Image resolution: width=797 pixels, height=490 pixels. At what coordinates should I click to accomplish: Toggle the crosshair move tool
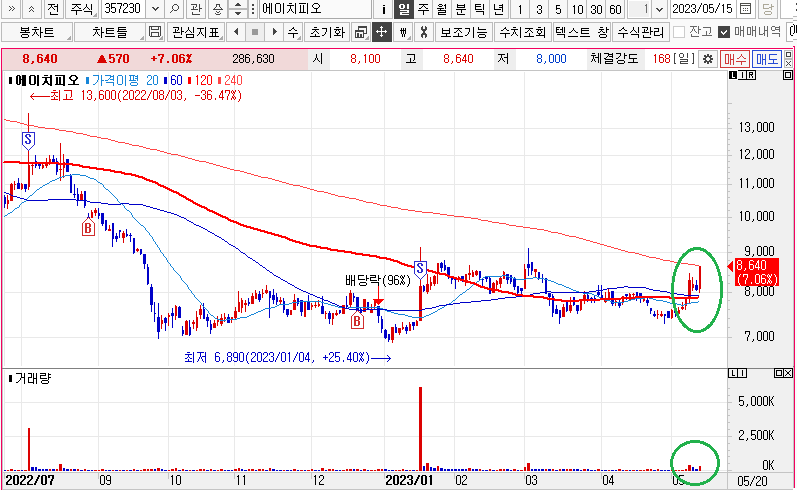tap(381, 33)
